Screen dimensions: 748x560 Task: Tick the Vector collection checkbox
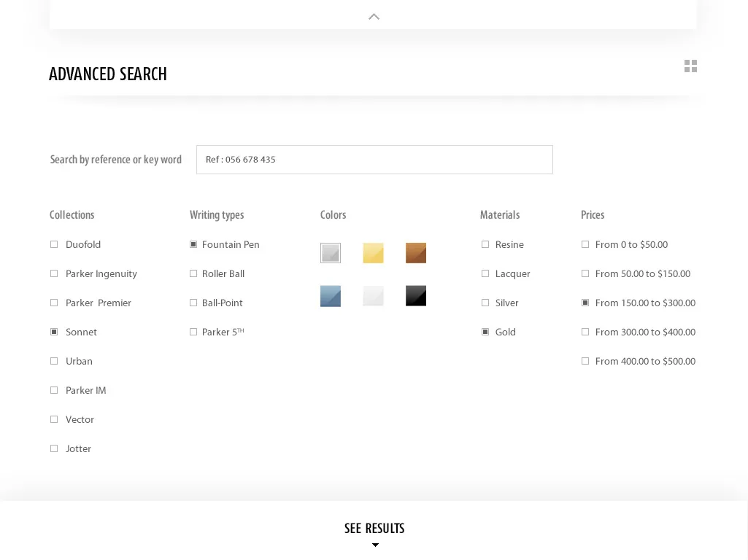click(x=54, y=419)
